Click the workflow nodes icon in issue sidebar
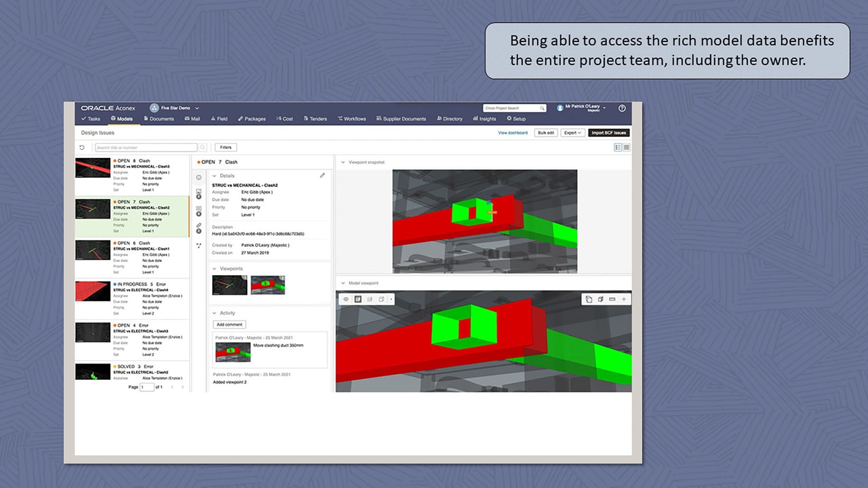 point(198,245)
